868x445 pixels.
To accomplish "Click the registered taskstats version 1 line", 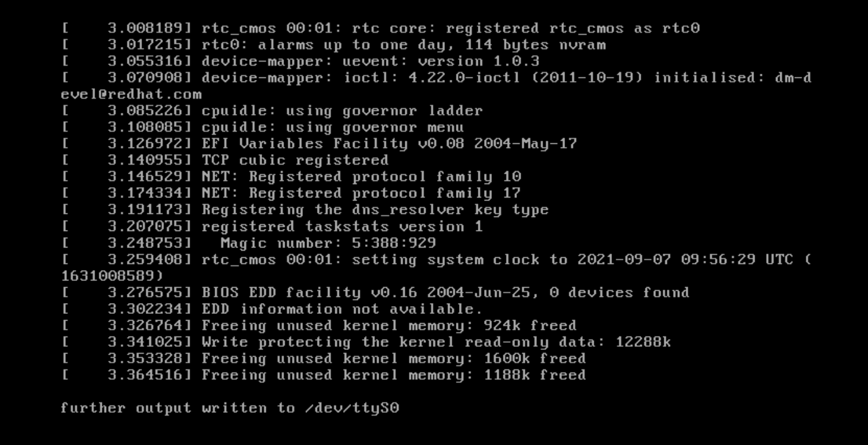I will point(272,227).
